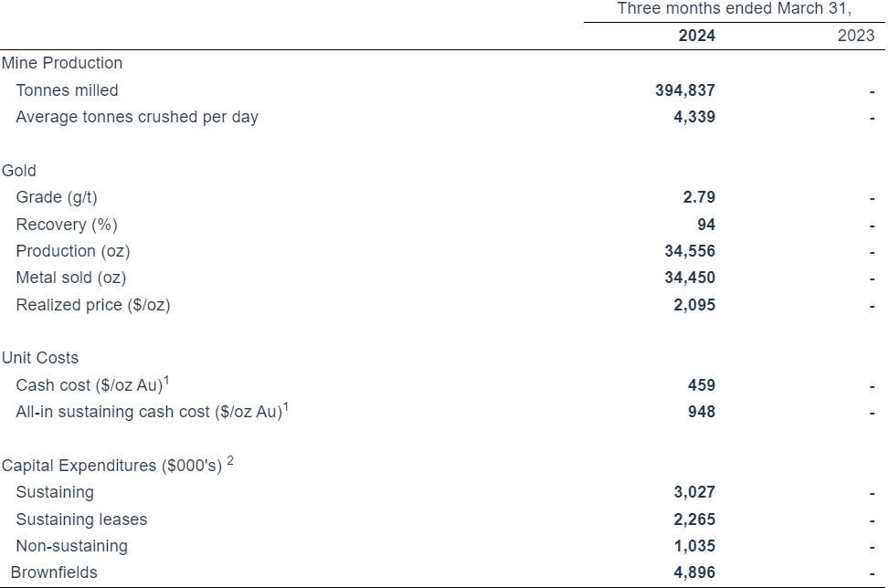Click footnote 2 beside Capital Expenditures heading
Screen dimensions: 888x588
230,461
